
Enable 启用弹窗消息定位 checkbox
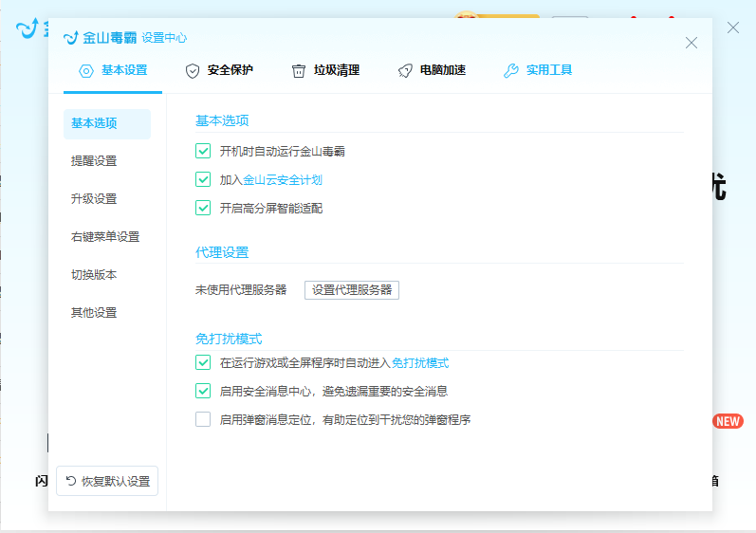203,419
